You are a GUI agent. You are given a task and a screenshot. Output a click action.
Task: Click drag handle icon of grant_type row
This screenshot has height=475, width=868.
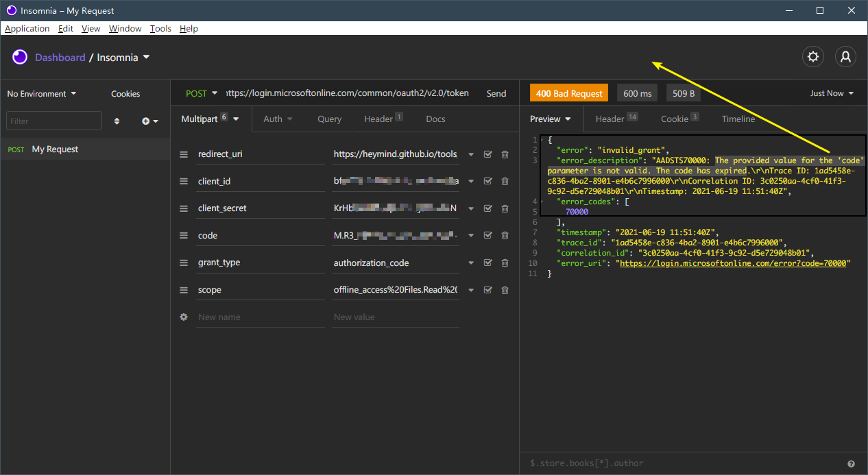point(184,263)
